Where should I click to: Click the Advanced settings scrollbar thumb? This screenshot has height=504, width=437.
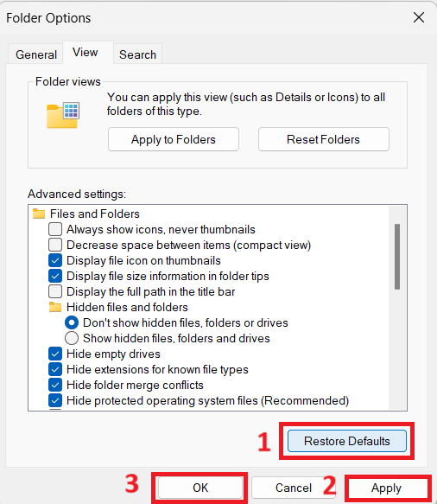coord(397,257)
